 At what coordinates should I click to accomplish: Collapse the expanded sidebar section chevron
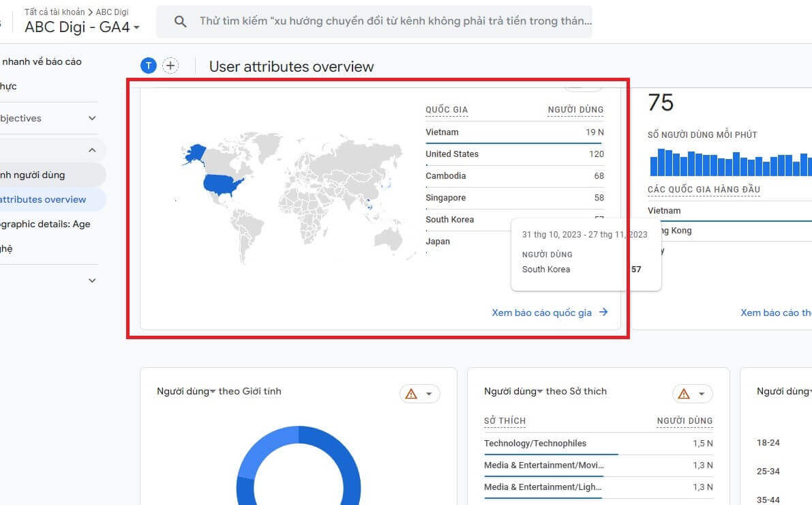tap(92, 150)
